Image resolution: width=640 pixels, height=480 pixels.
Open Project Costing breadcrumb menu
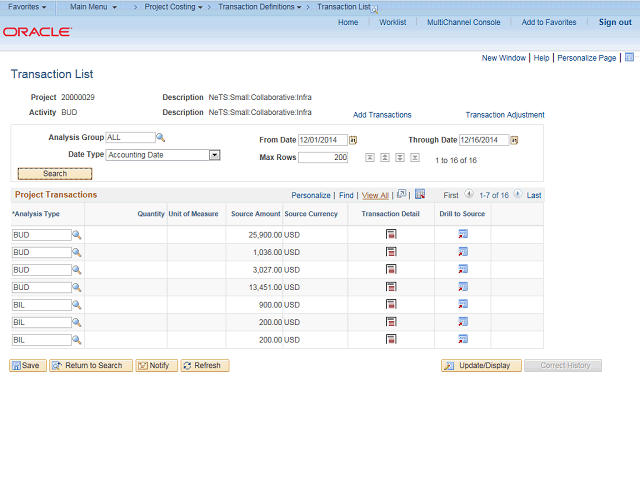(174, 7)
